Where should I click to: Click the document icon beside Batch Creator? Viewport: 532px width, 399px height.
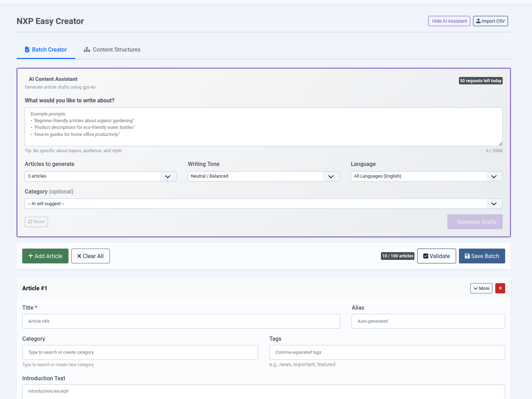point(27,49)
